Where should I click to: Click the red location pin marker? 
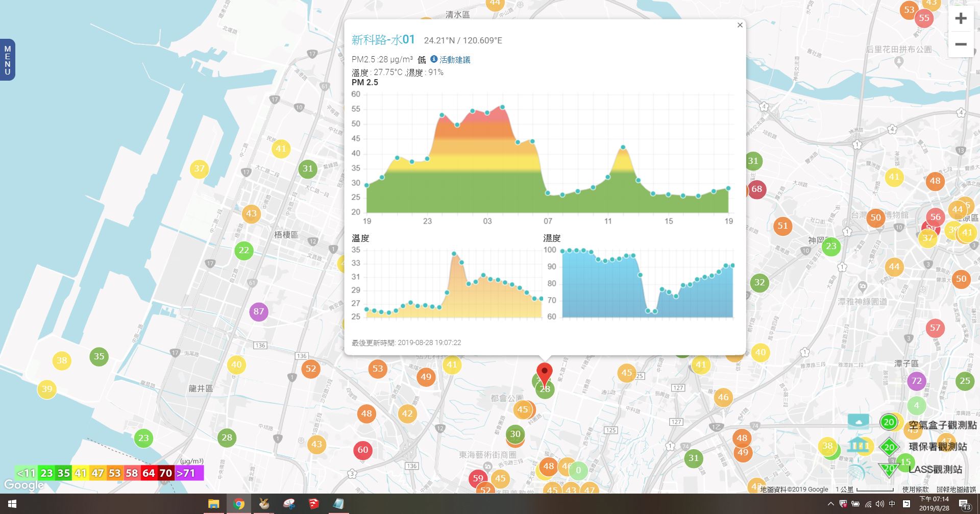pos(545,375)
